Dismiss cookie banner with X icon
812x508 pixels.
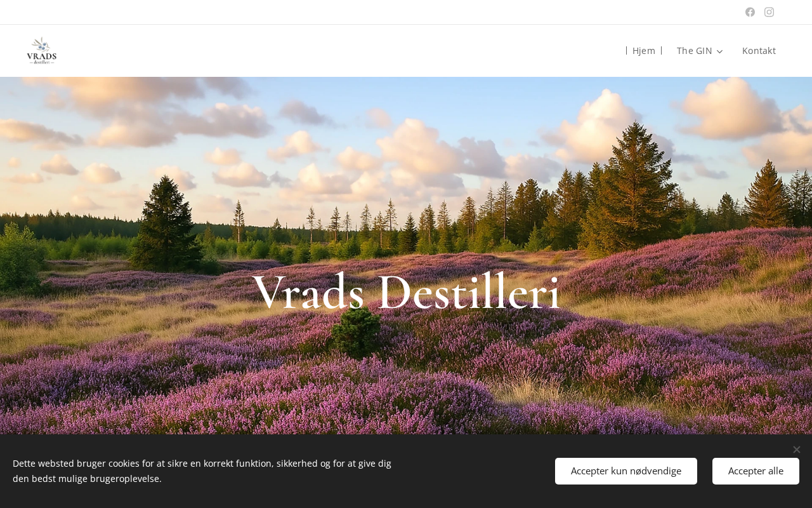tap(797, 450)
